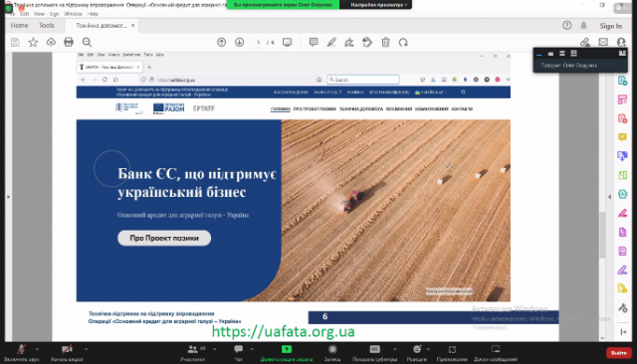The height and width of the screenshot is (364, 637).
Task: Show subtitles using the CC button
Action: tap(374, 352)
